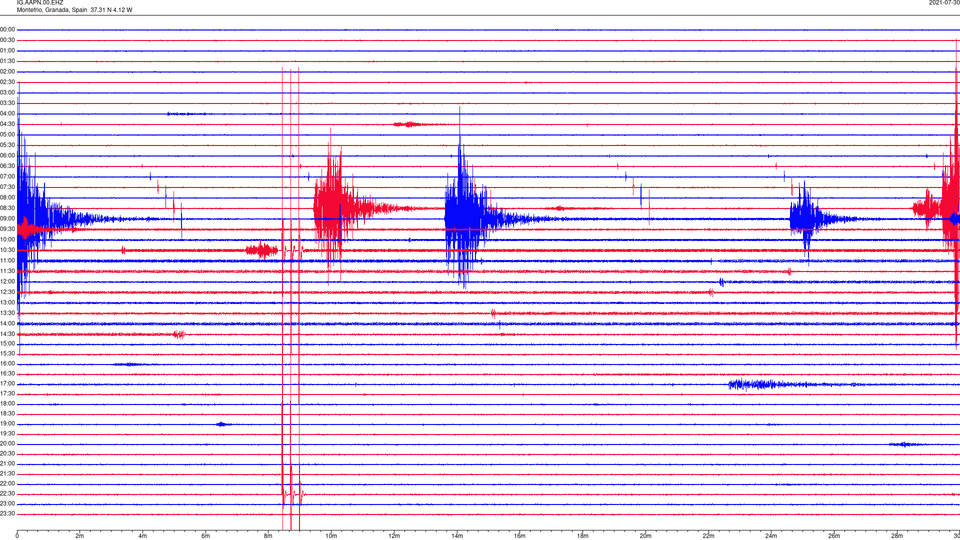This screenshot has height=540, width=960.
Task: Select the 10:30 trace time label
Action: click(x=7, y=250)
